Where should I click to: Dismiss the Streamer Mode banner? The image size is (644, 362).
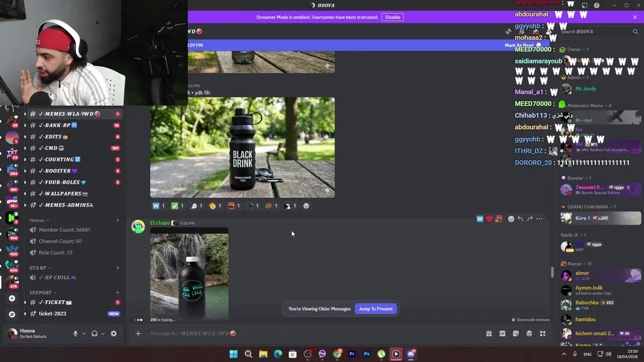click(x=635, y=17)
